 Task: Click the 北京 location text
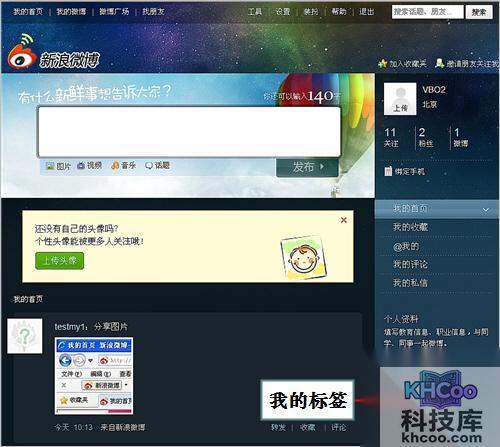(430, 104)
